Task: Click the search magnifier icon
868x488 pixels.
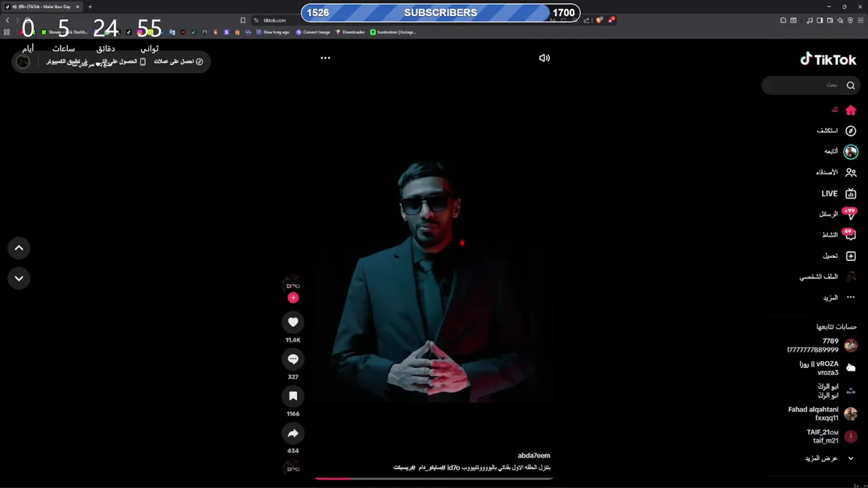Action: point(850,85)
